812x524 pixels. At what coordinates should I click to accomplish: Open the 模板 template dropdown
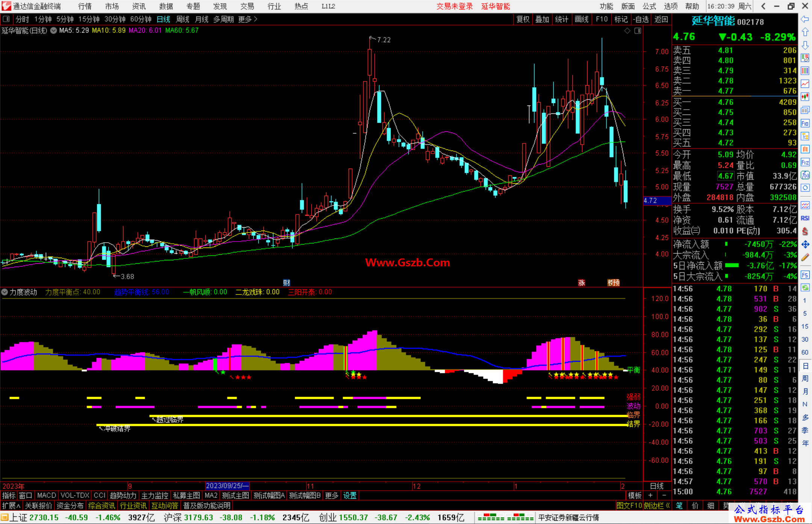635,495
